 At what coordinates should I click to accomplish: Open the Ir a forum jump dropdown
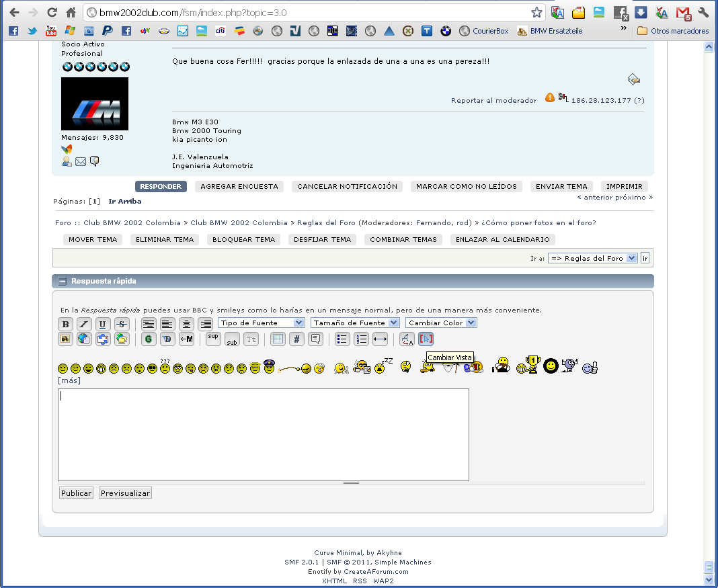coord(592,258)
